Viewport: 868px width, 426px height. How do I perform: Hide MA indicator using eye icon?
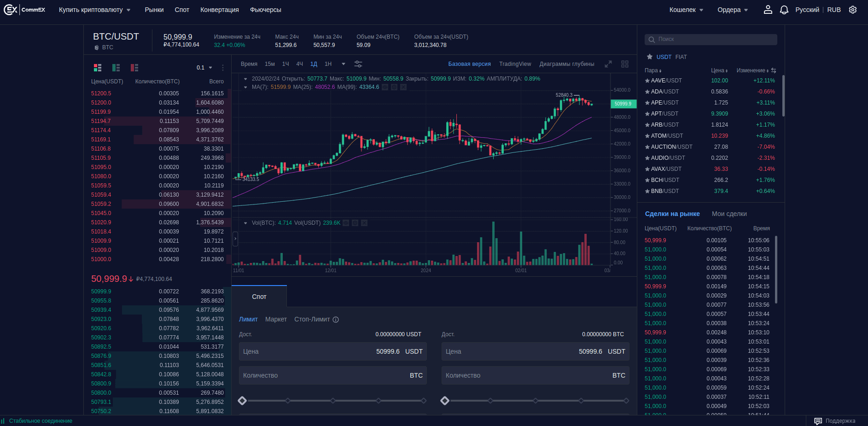coord(385,87)
